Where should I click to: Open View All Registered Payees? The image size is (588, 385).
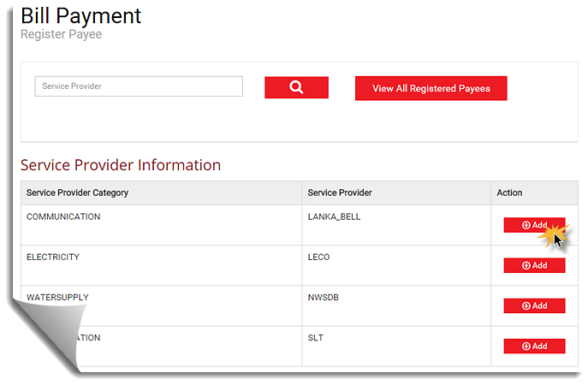click(431, 88)
